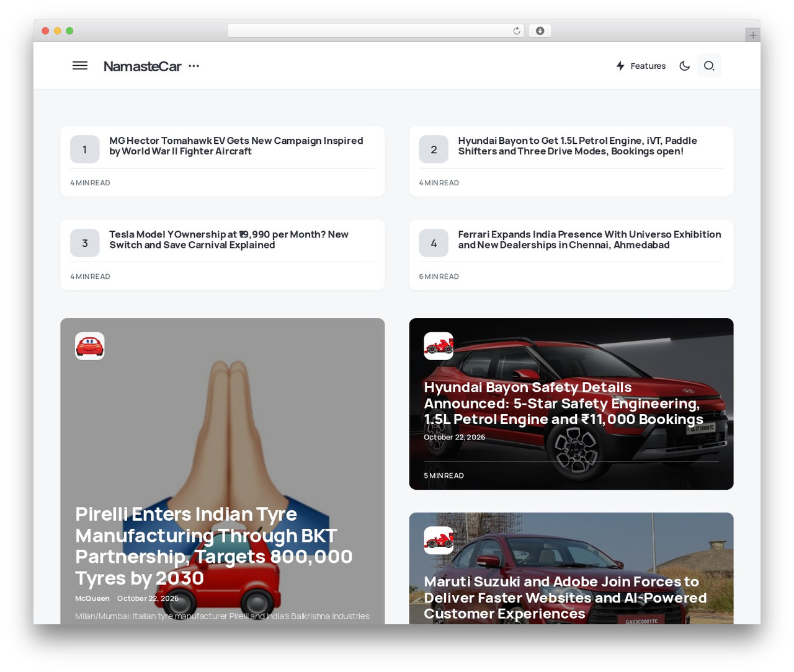Viewport: 794px width, 672px height.
Task: Click October 22, 2026 date on Pirelli card
Action: pyautogui.click(x=148, y=598)
